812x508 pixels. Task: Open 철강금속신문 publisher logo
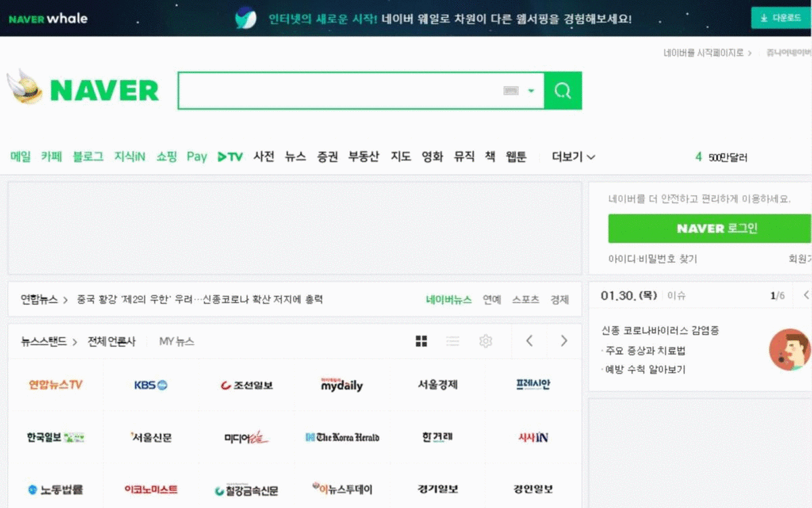pos(246,490)
